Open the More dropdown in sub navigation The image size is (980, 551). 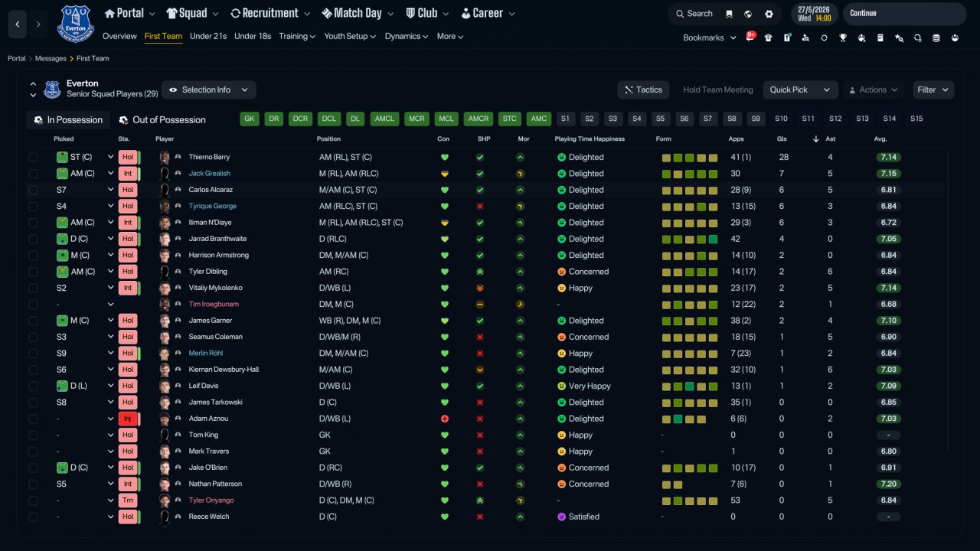tap(450, 36)
